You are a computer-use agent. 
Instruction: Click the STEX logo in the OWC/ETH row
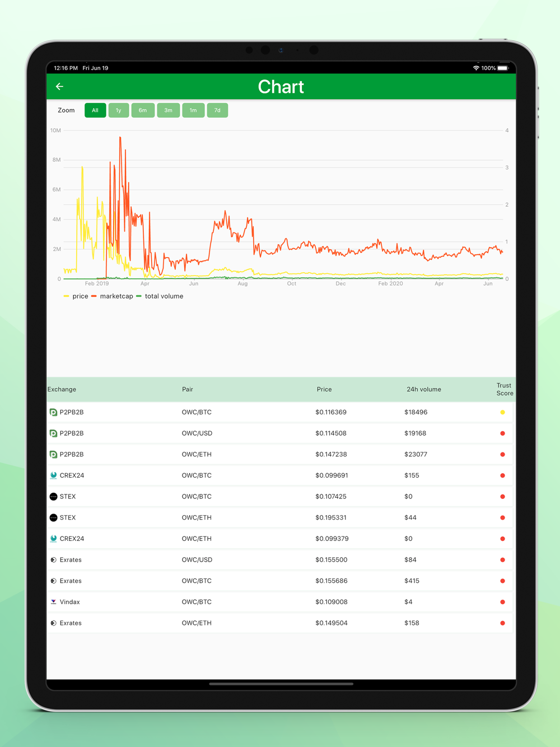coord(53,517)
